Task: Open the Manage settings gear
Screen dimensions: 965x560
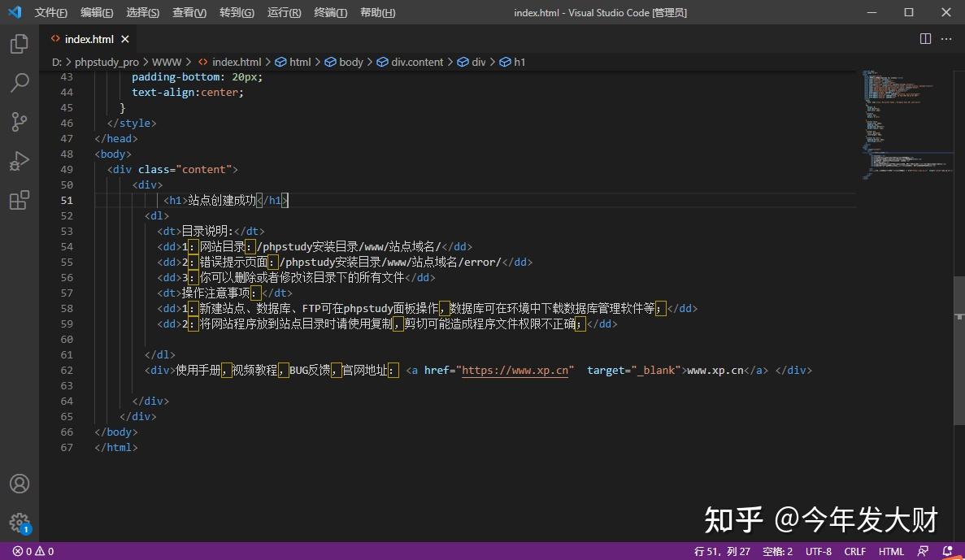Action: [x=19, y=523]
